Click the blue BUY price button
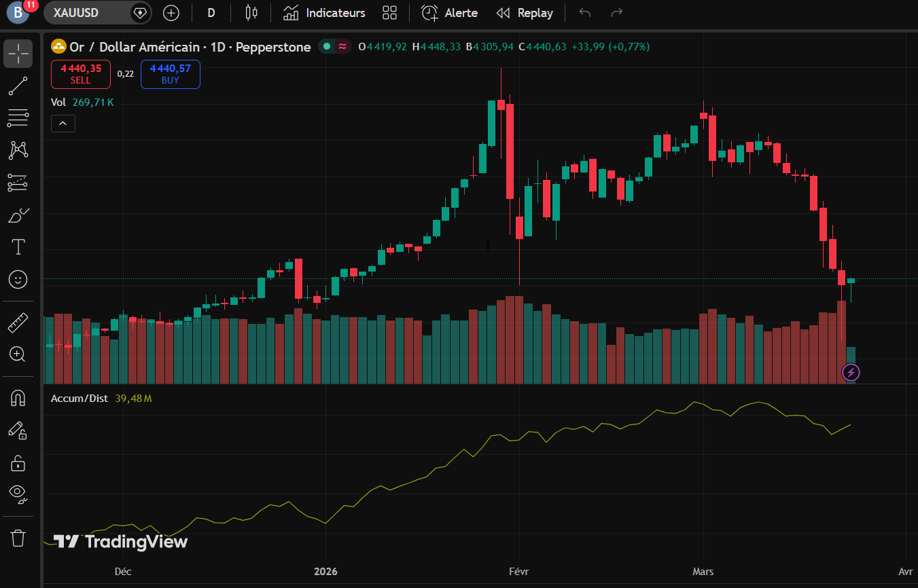This screenshot has width=918, height=588. 171,74
